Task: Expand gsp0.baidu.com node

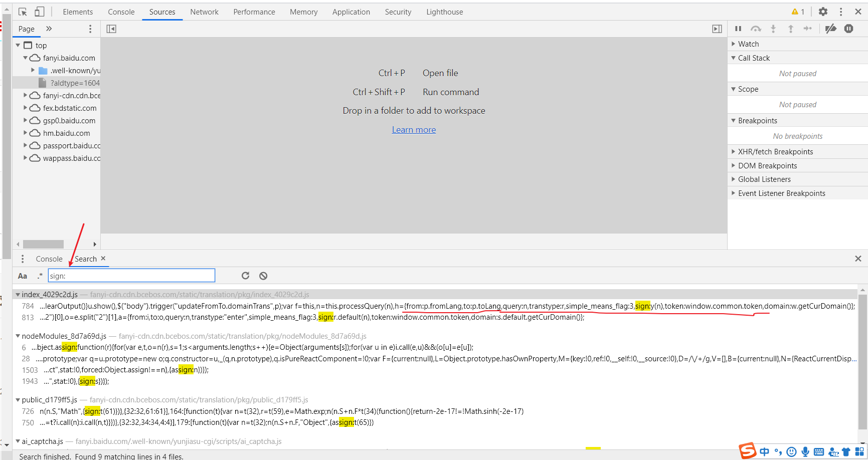Action: [x=25, y=120]
